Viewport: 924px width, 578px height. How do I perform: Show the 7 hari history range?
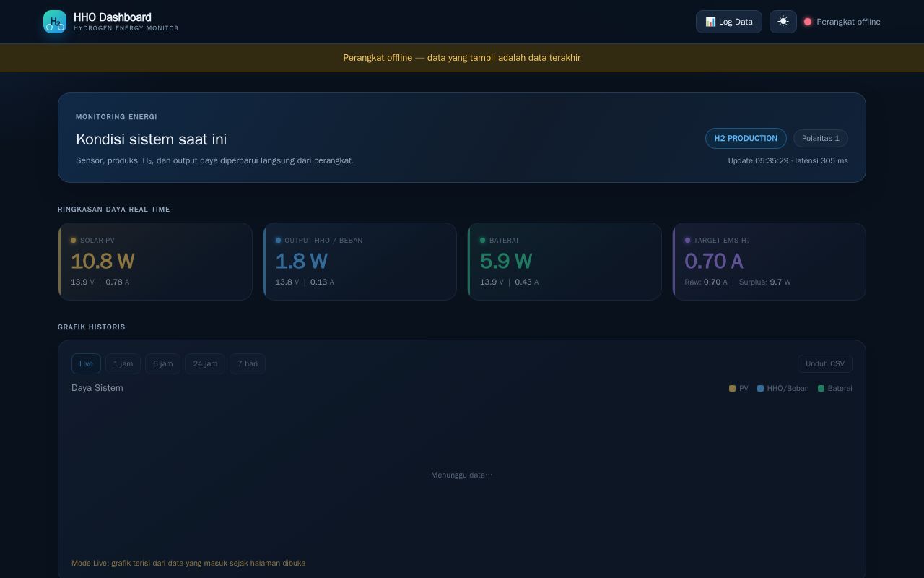point(248,363)
